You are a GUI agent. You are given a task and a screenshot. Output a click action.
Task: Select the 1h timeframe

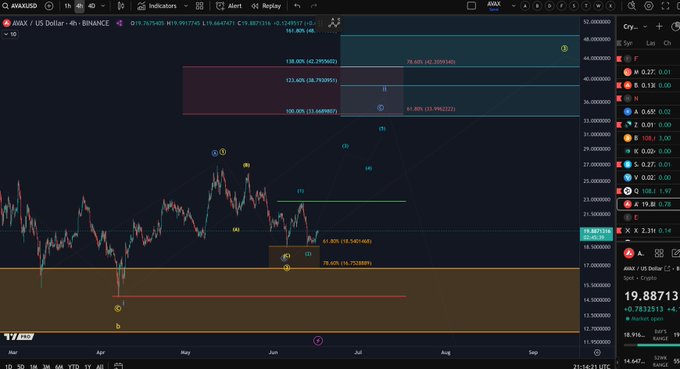tap(68, 6)
